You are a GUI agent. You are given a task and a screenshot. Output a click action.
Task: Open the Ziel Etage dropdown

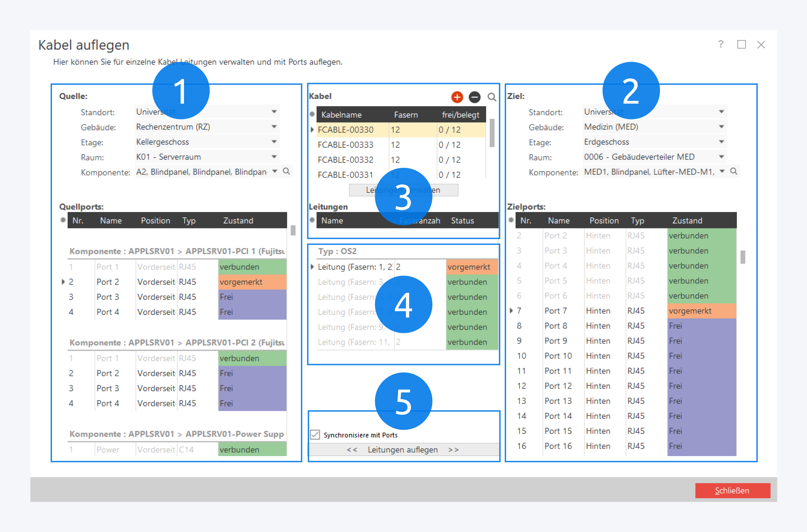[721, 142]
